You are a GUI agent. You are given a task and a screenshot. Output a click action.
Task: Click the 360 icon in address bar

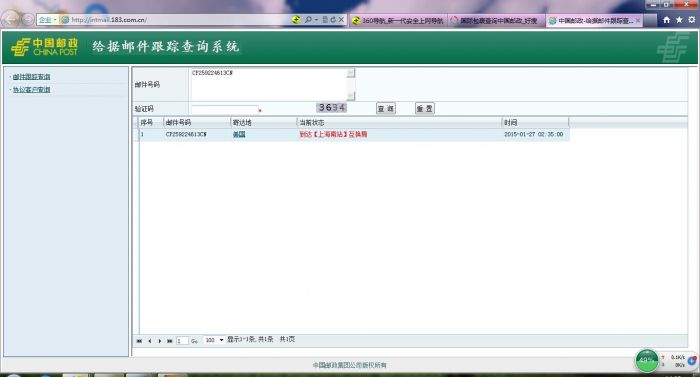tap(296, 20)
